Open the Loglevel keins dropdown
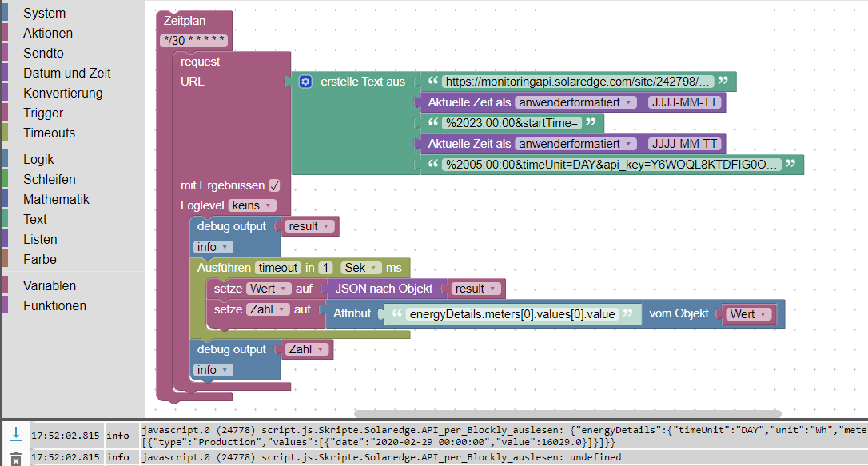The height and width of the screenshot is (466, 868). [252, 205]
